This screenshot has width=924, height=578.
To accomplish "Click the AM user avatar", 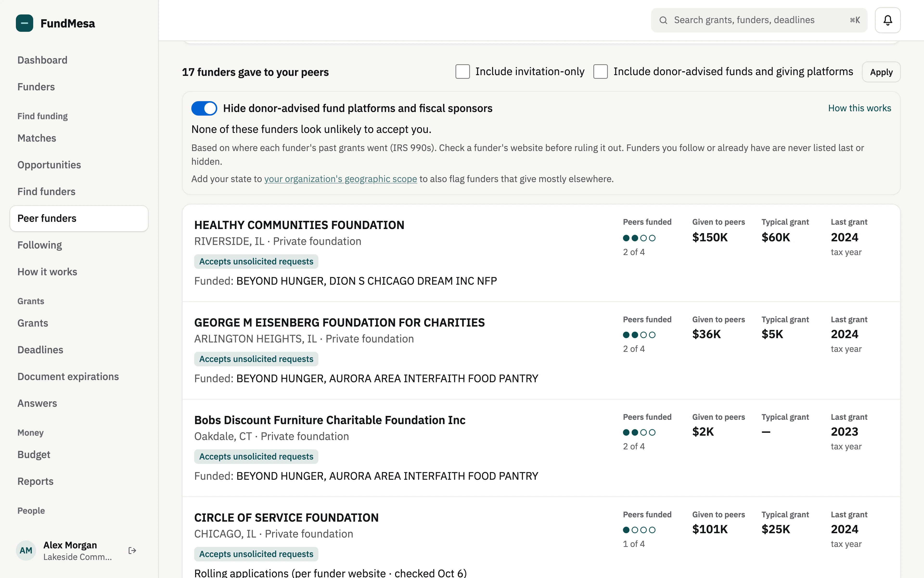I will point(26,551).
